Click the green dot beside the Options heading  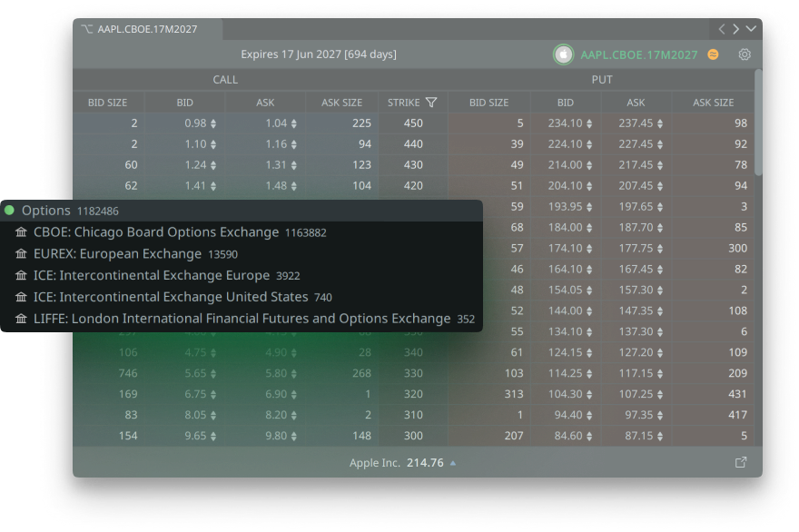tap(9, 211)
